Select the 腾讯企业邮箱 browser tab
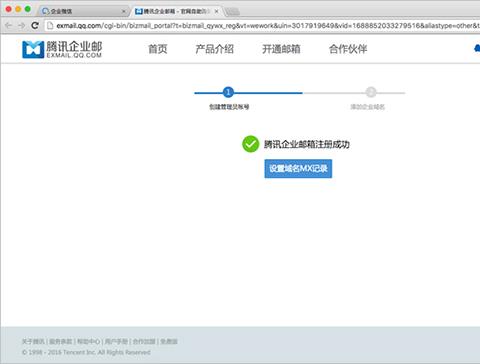480x364 pixels. click(177, 11)
